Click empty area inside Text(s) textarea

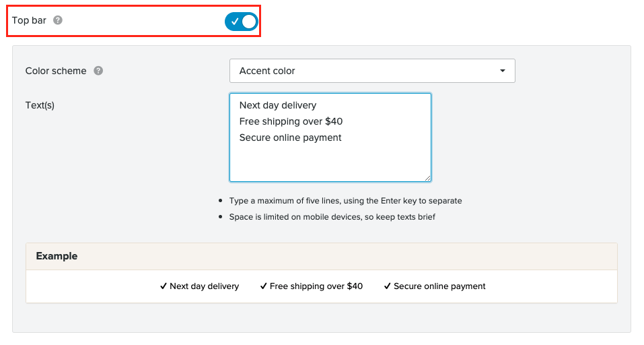(x=330, y=163)
